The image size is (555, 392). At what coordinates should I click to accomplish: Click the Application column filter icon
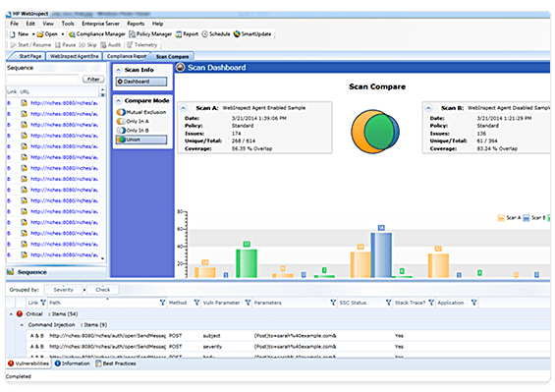pos(473,303)
